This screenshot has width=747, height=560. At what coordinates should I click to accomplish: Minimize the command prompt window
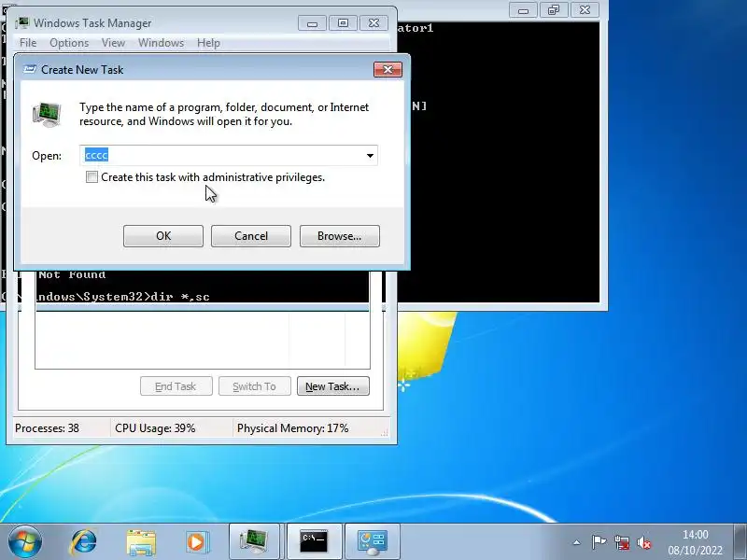point(523,10)
